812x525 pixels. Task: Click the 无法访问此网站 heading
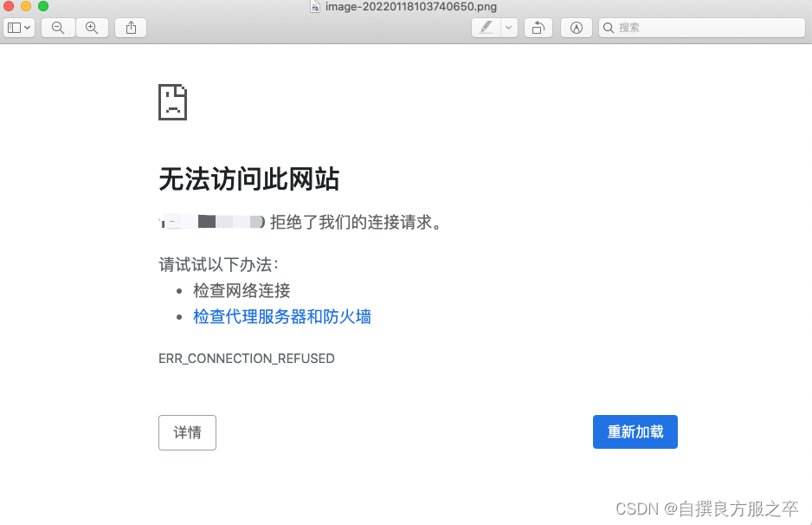[249, 179]
